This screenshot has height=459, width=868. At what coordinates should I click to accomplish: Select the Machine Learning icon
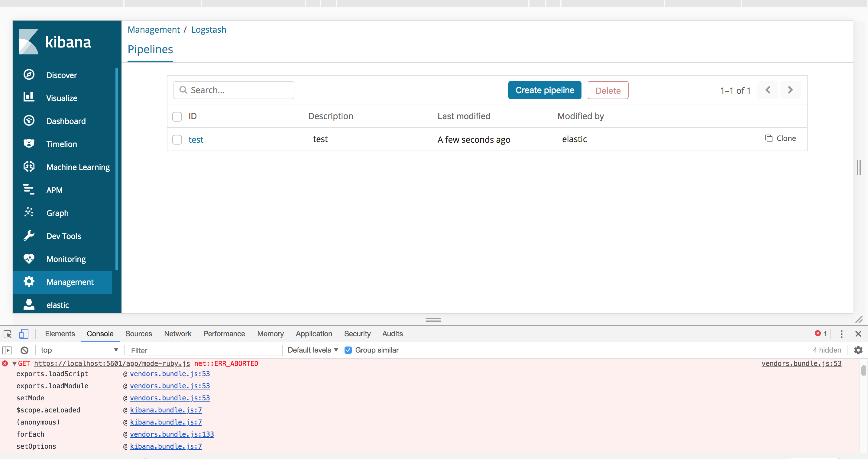29,167
